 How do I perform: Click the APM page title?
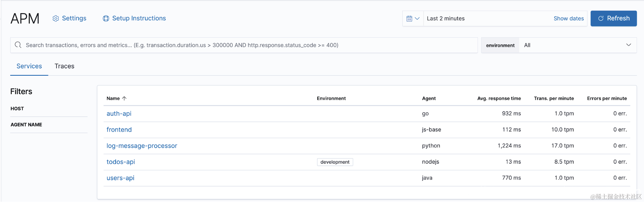coord(25,18)
